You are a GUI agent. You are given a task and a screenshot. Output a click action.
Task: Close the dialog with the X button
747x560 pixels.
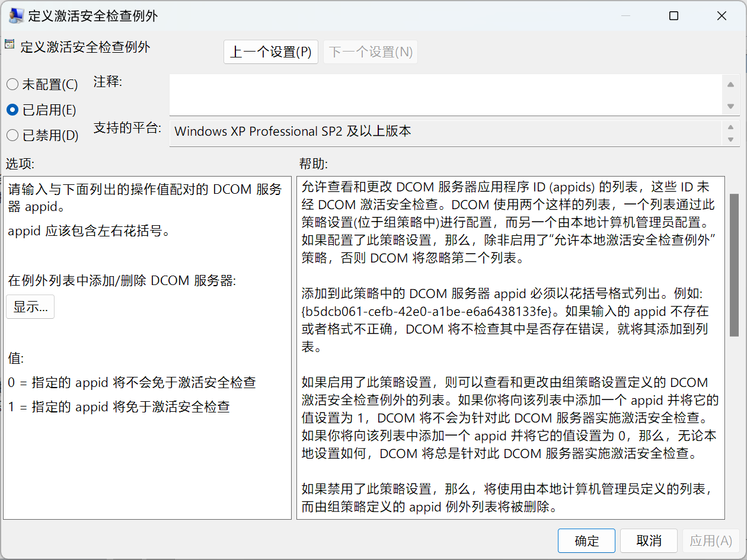tap(722, 16)
